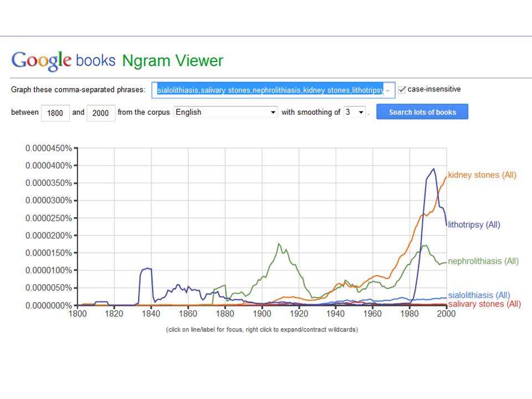The height and width of the screenshot is (399, 532).
Task: Click the Ngram Viewer title
Action: pyautogui.click(x=173, y=61)
